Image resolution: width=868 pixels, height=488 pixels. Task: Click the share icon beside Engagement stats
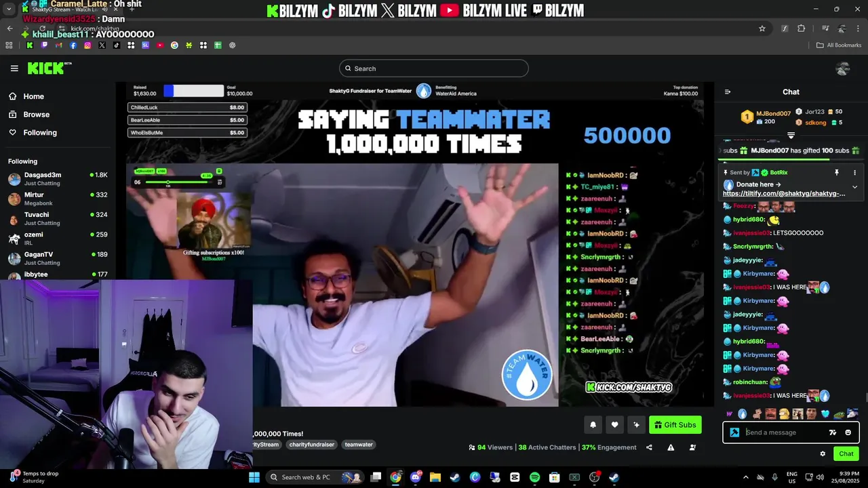coord(649,447)
